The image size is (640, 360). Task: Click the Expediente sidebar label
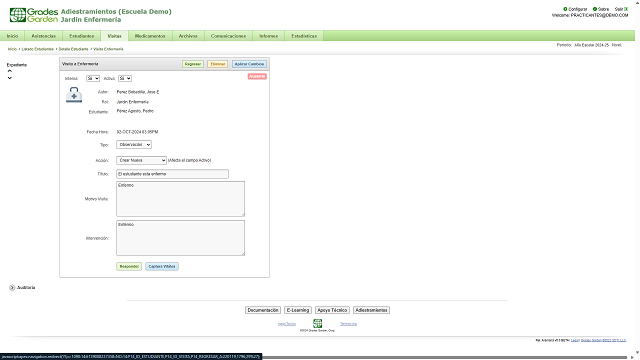click(17, 65)
